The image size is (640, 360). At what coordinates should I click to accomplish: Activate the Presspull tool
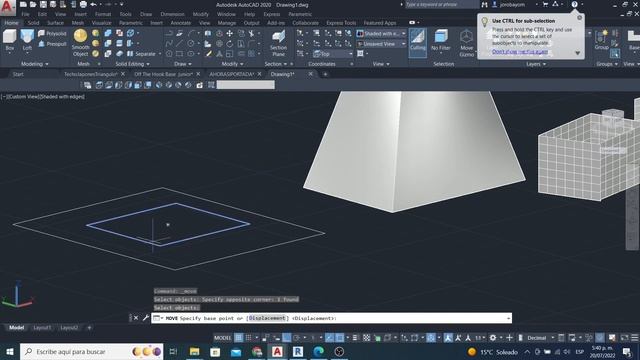coord(52,44)
